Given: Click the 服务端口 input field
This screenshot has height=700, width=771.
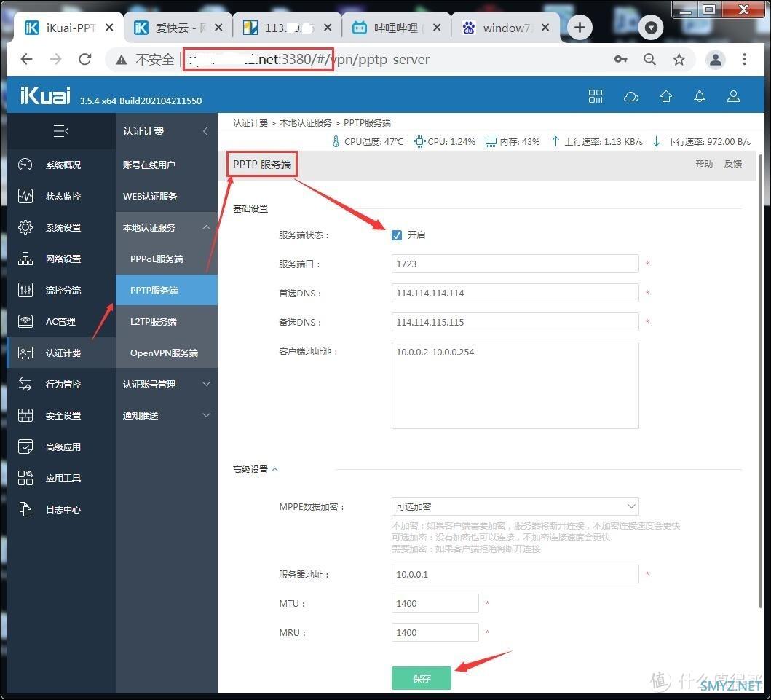Looking at the screenshot, I should click(x=515, y=264).
